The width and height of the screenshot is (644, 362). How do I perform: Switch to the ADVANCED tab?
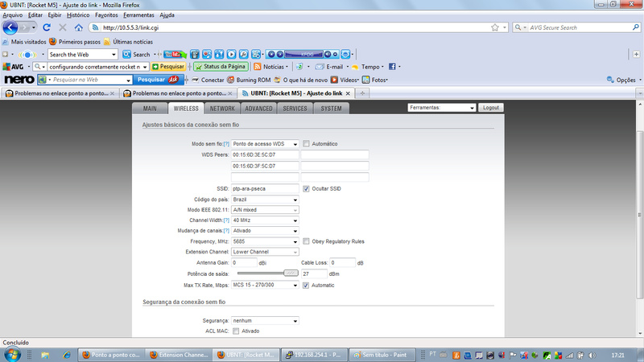point(258,109)
